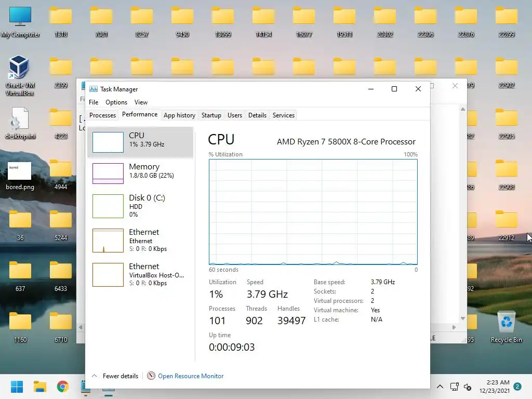
Task: Select the CPU performance graph thumbnail
Action: click(108, 142)
